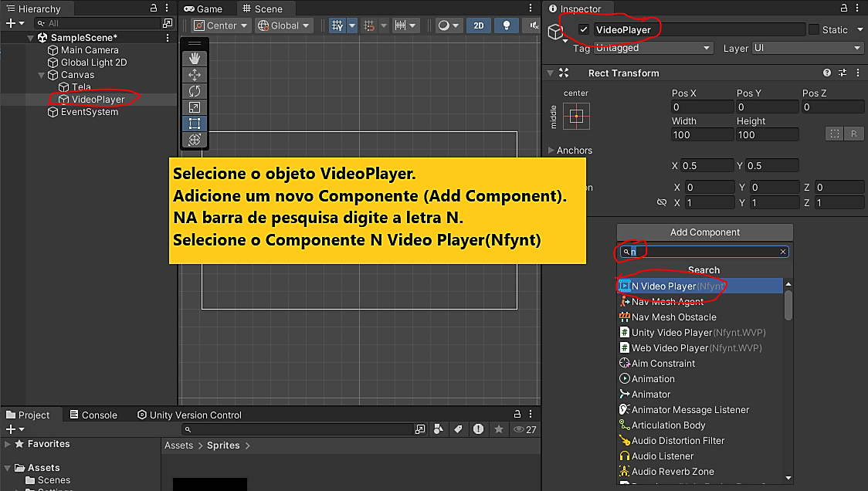Search by Label in Project
868x491 pixels.
tap(459, 429)
